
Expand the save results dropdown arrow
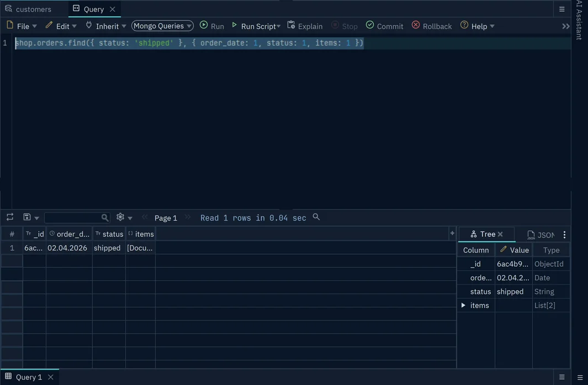36,218
